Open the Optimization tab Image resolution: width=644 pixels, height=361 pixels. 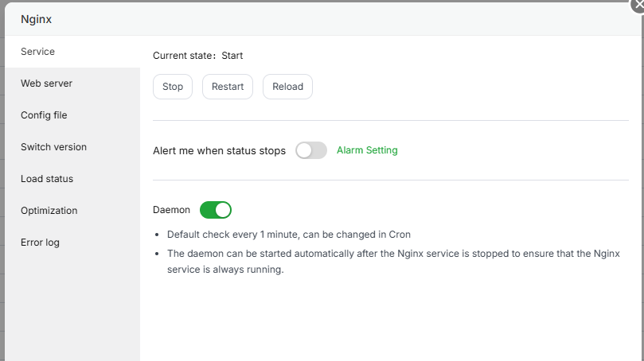(72, 211)
